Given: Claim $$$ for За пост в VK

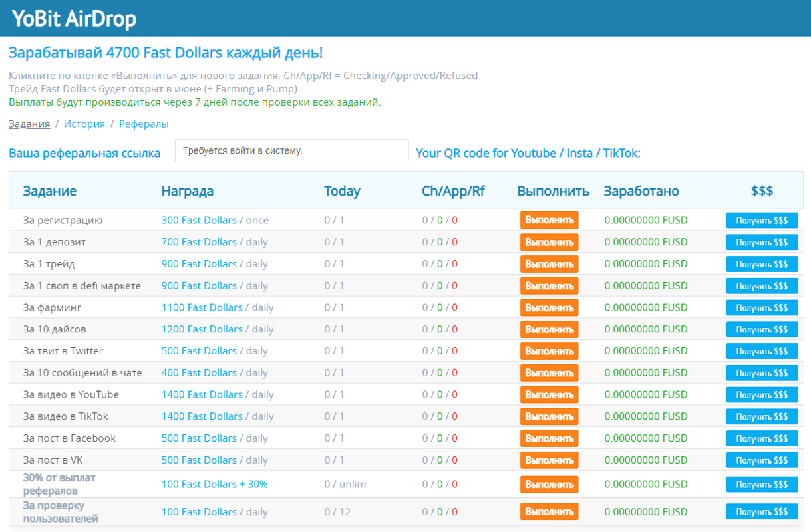Looking at the screenshot, I should (762, 460).
